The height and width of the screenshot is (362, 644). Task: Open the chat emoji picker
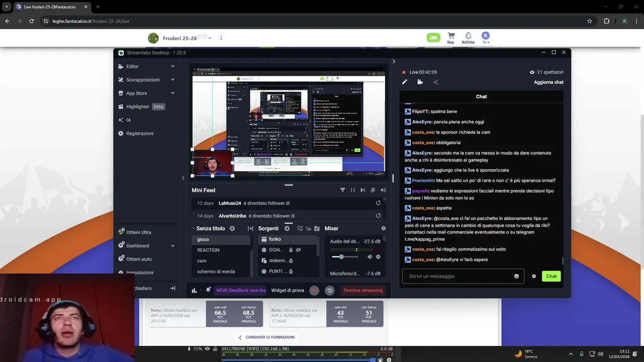pos(517,276)
